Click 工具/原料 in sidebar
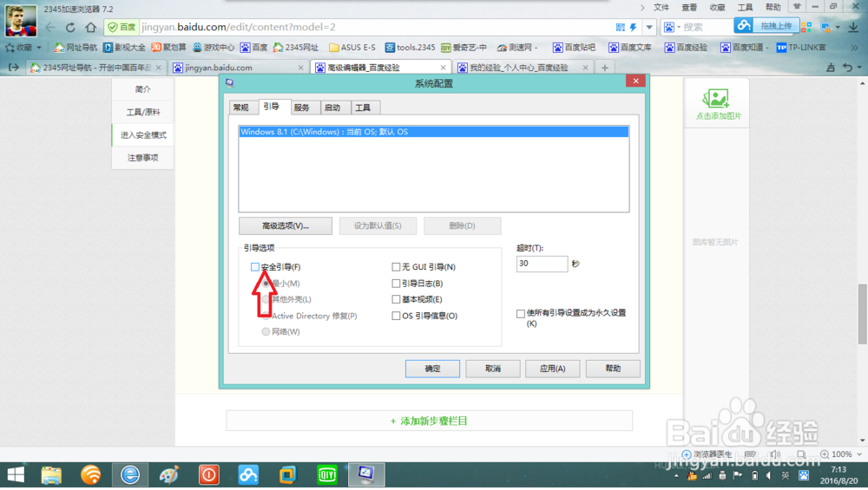This screenshot has width=868, height=490. (x=143, y=112)
